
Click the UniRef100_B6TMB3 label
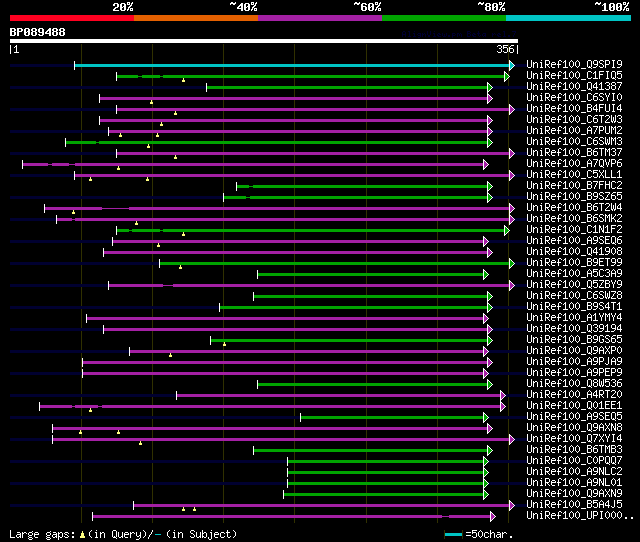point(574,450)
